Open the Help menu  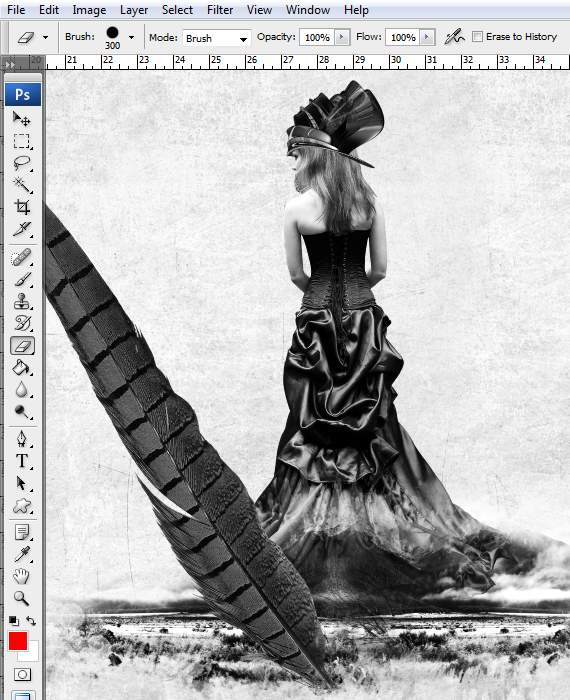[x=356, y=10]
